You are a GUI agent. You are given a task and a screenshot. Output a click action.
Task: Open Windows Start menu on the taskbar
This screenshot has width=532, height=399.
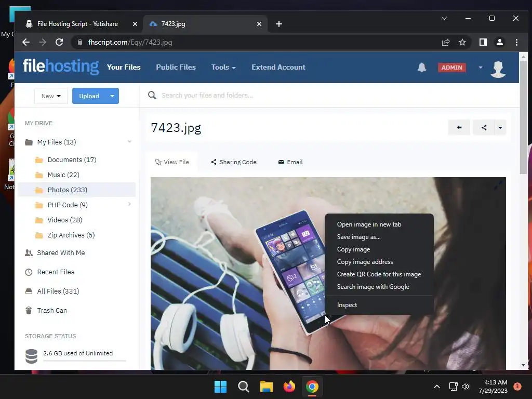point(220,387)
